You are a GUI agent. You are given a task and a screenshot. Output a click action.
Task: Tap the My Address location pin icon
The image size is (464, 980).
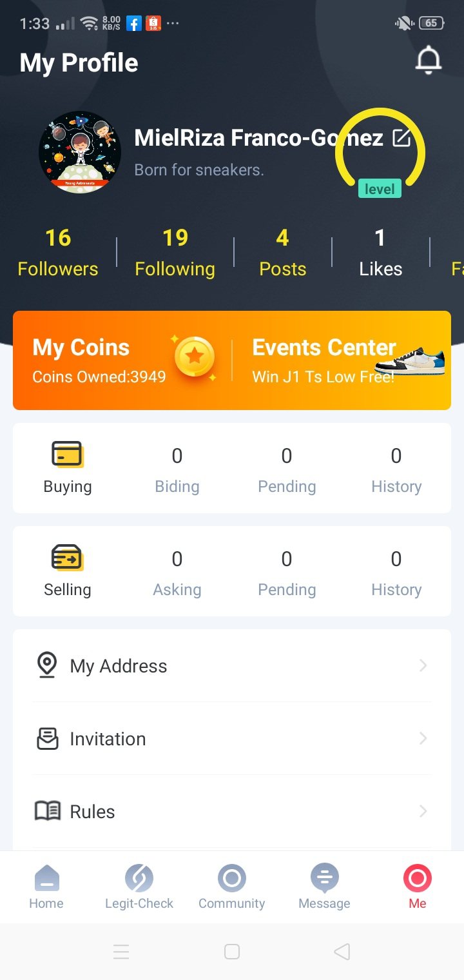click(x=47, y=665)
